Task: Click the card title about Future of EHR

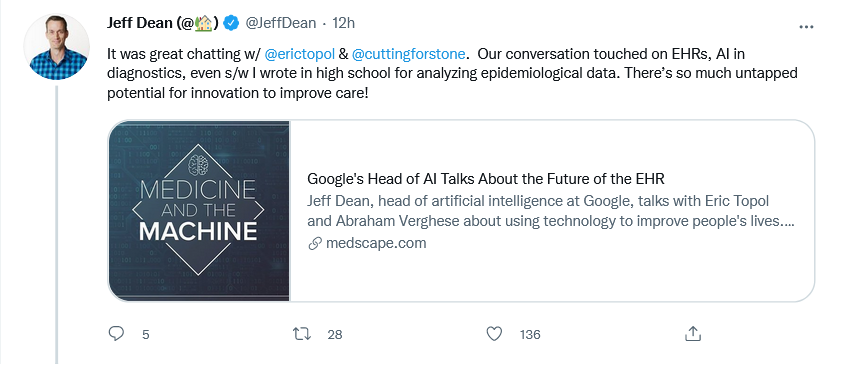Action: pos(486,179)
